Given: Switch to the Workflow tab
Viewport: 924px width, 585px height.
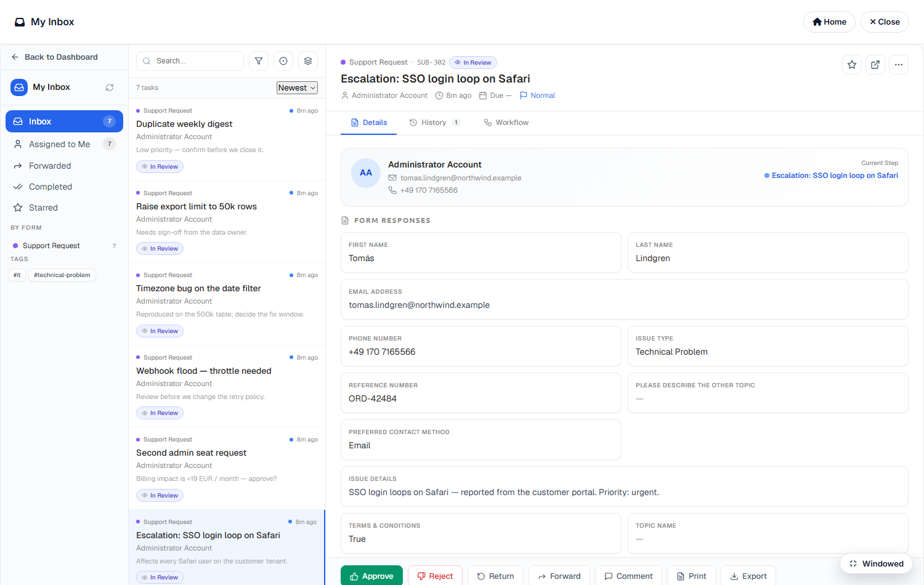Looking at the screenshot, I should click(x=506, y=123).
